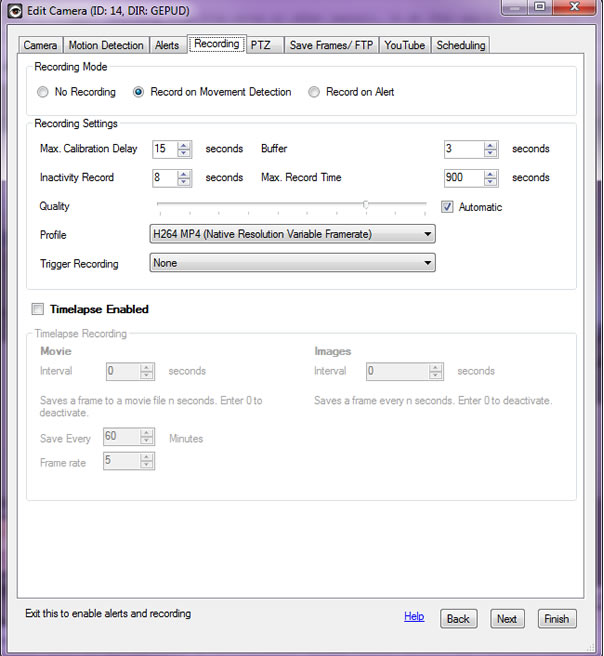The image size is (604, 656).
Task: Select the No Recording radio button
Action: [42, 92]
